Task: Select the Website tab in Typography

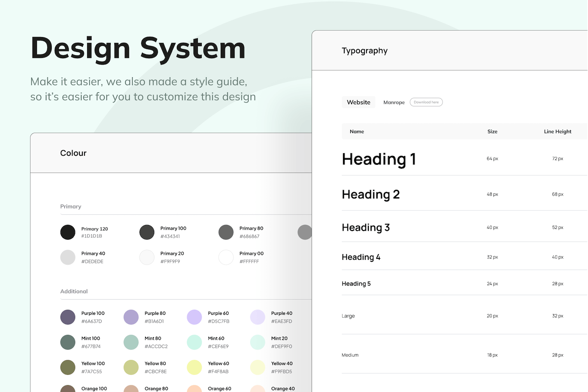Action: click(x=358, y=102)
